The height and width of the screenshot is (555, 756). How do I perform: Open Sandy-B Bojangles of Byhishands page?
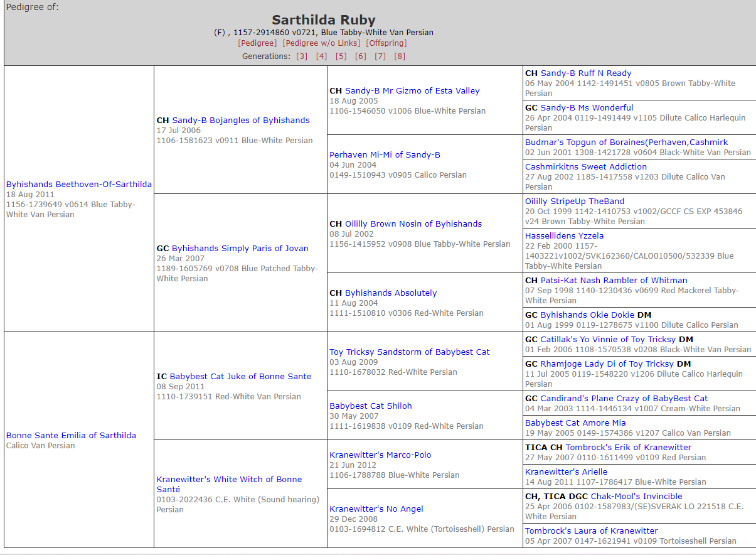coord(241,121)
